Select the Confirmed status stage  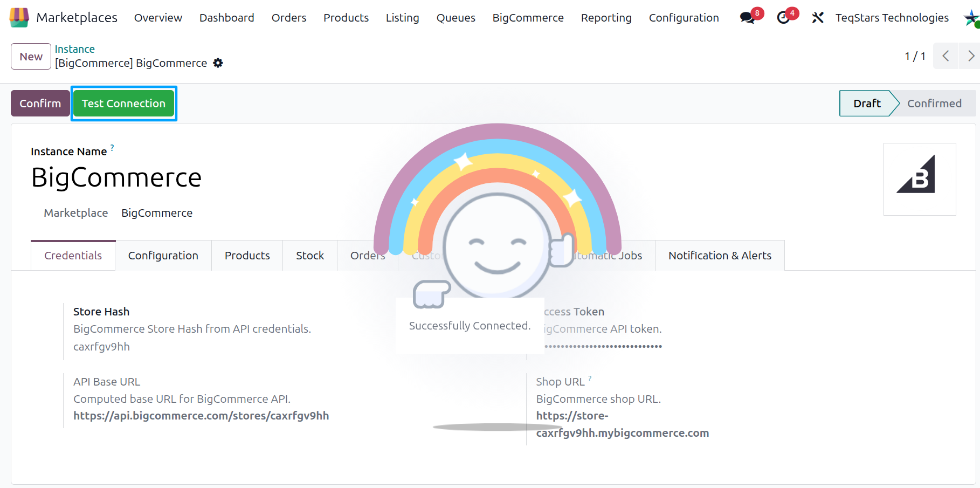(934, 104)
